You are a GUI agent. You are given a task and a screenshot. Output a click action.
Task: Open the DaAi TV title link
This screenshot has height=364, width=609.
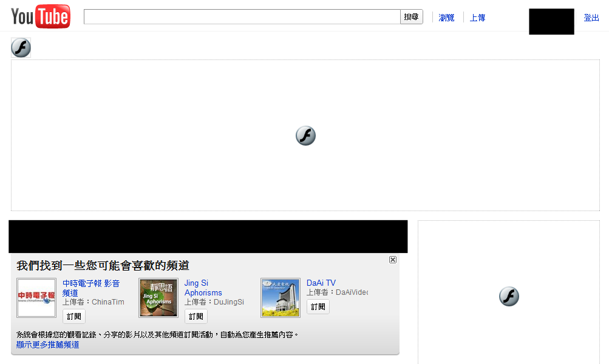321,283
